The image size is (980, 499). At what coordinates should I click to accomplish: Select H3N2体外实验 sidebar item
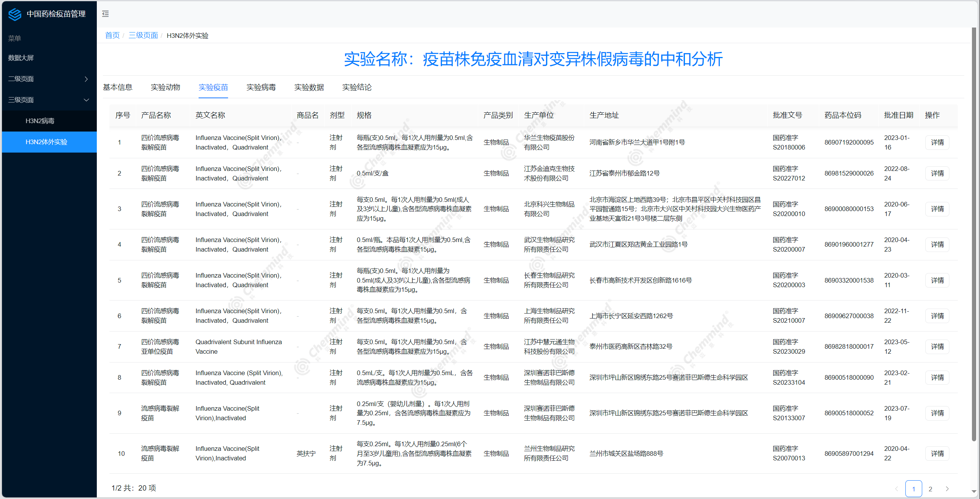(49, 142)
